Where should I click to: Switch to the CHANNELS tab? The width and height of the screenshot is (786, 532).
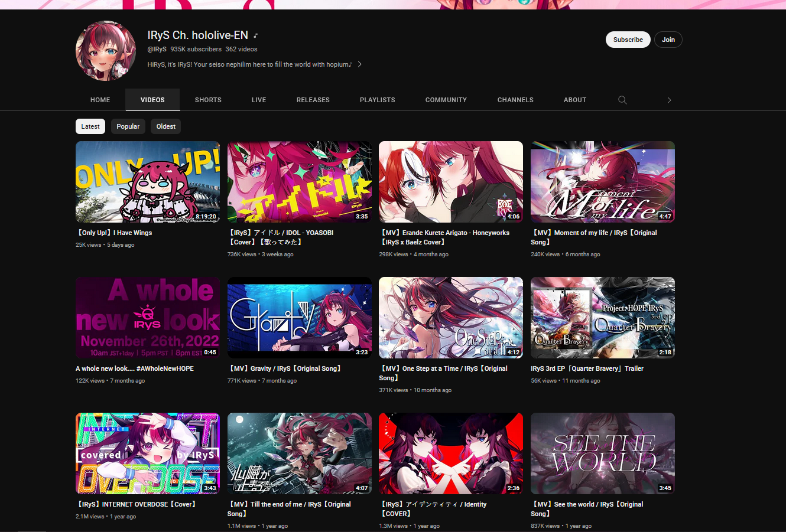(x=515, y=100)
